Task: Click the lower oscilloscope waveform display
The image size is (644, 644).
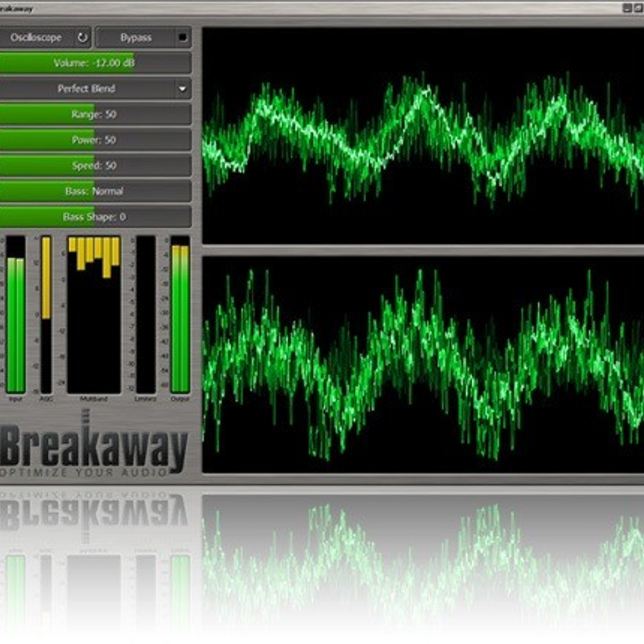Action: click(x=423, y=364)
